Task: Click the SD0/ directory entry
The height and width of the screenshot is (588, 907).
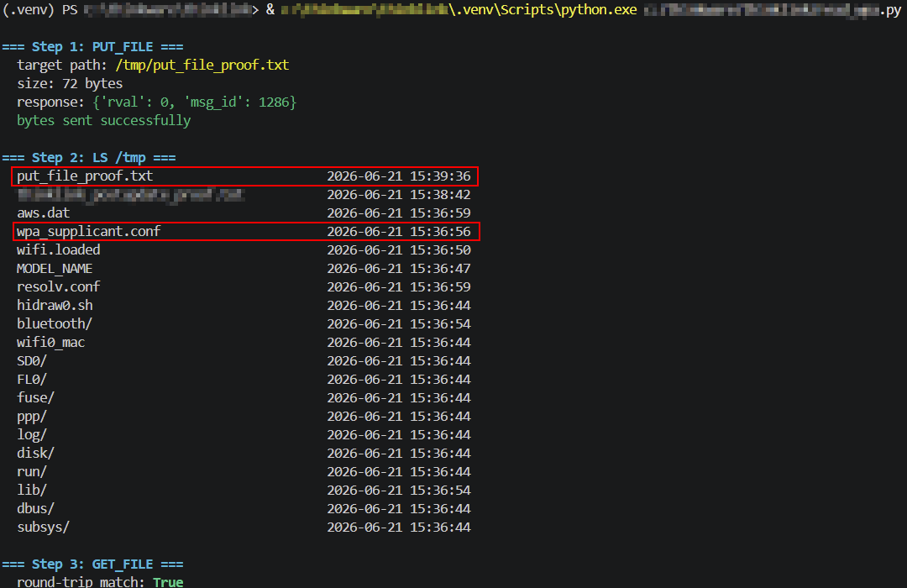Action: pyautogui.click(x=32, y=361)
